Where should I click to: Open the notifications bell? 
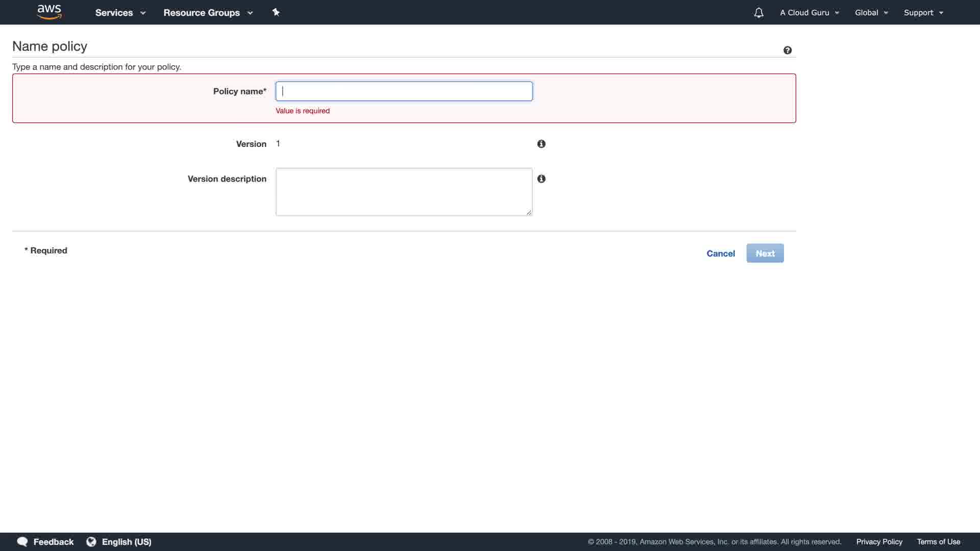click(x=758, y=13)
